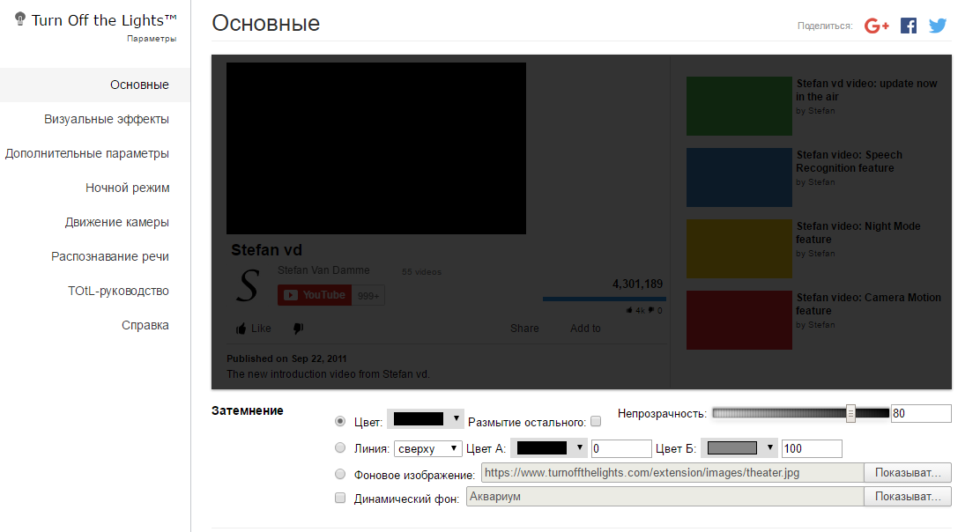Click the black Цвет А swatch
This screenshot has height=532, width=980.
[x=542, y=447]
